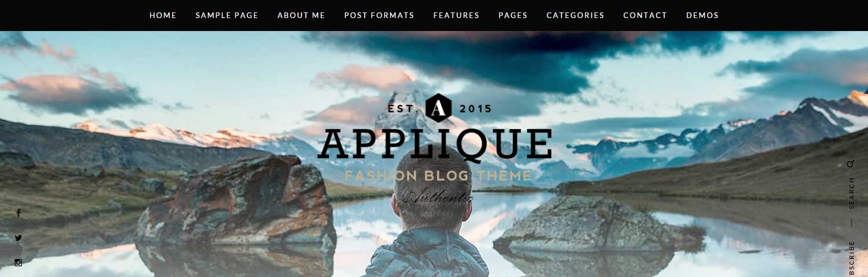This screenshot has height=277, width=868.
Task: Open Sample Page from navigation bar
Action: point(227,15)
